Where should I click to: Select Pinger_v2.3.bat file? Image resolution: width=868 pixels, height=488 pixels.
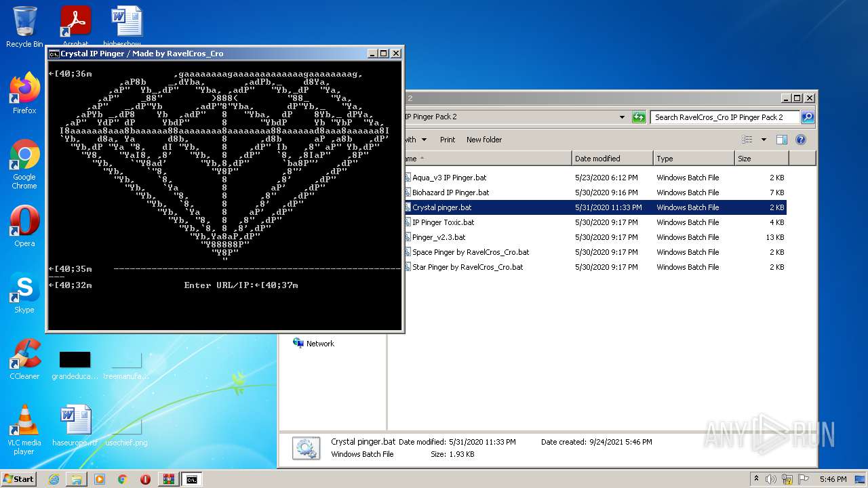click(439, 237)
